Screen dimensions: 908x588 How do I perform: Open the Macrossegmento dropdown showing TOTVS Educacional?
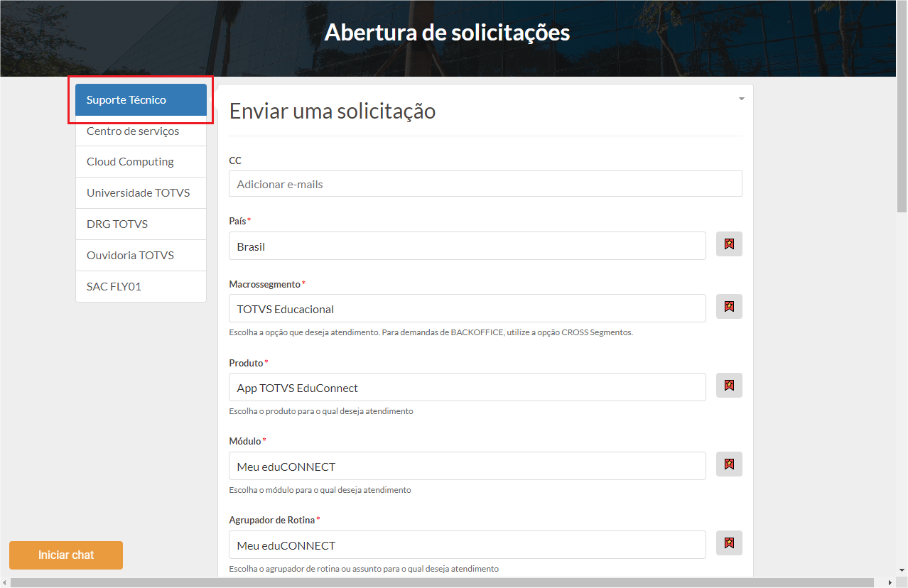467,308
